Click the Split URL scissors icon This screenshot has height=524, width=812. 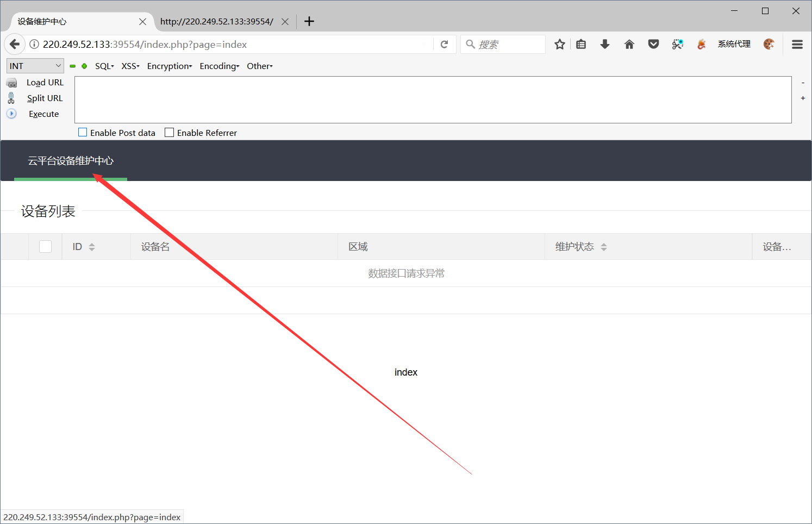(11, 98)
